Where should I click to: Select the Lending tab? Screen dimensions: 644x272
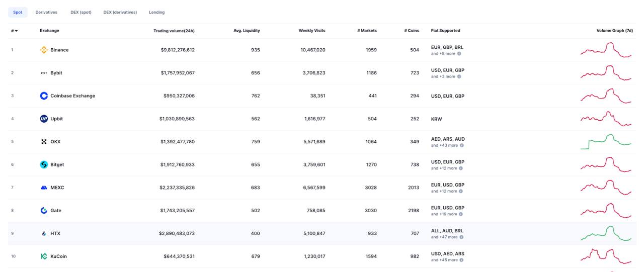pos(156,12)
